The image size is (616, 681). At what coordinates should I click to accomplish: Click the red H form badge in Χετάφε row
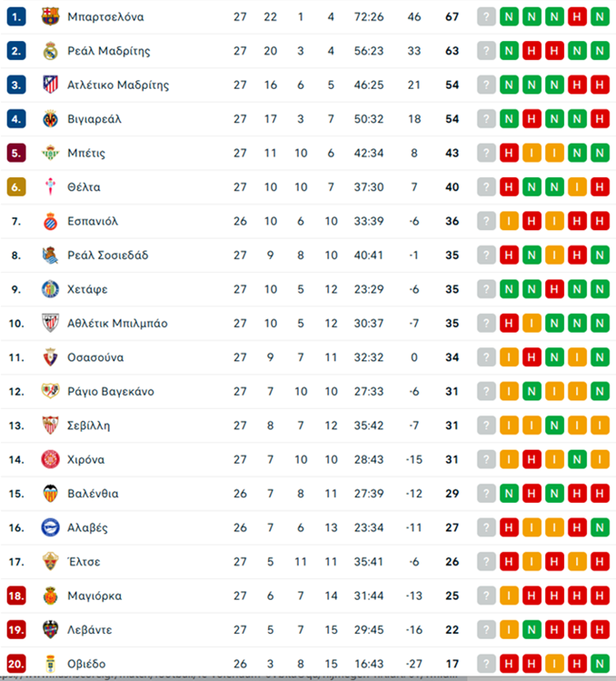(554, 289)
